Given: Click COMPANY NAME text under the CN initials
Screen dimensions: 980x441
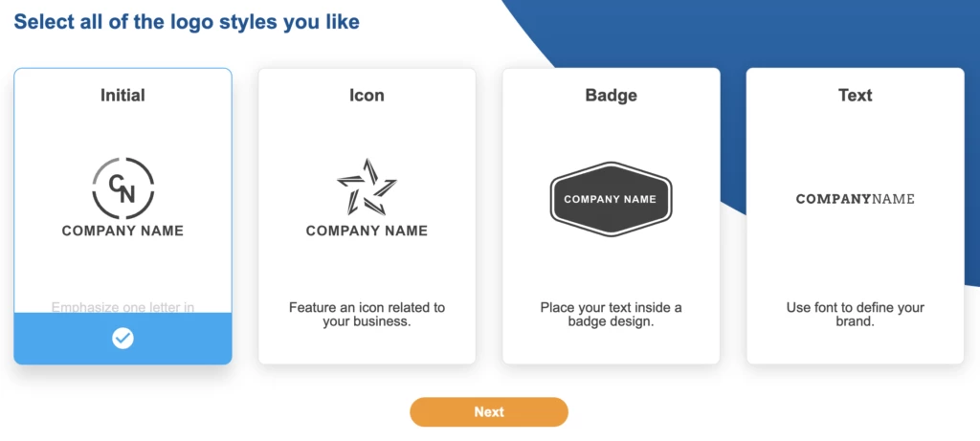Looking at the screenshot, I should coord(122,231).
